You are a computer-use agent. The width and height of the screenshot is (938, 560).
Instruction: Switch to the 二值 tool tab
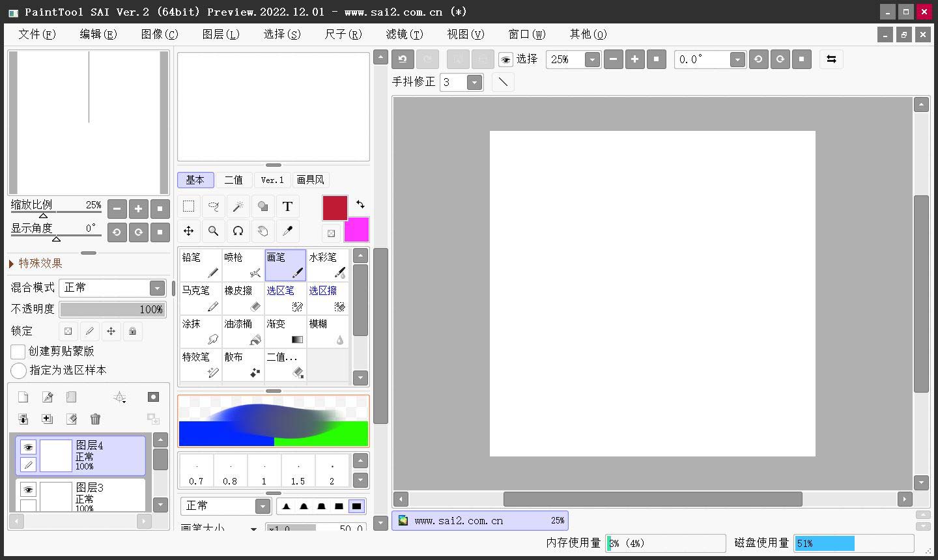coord(233,180)
